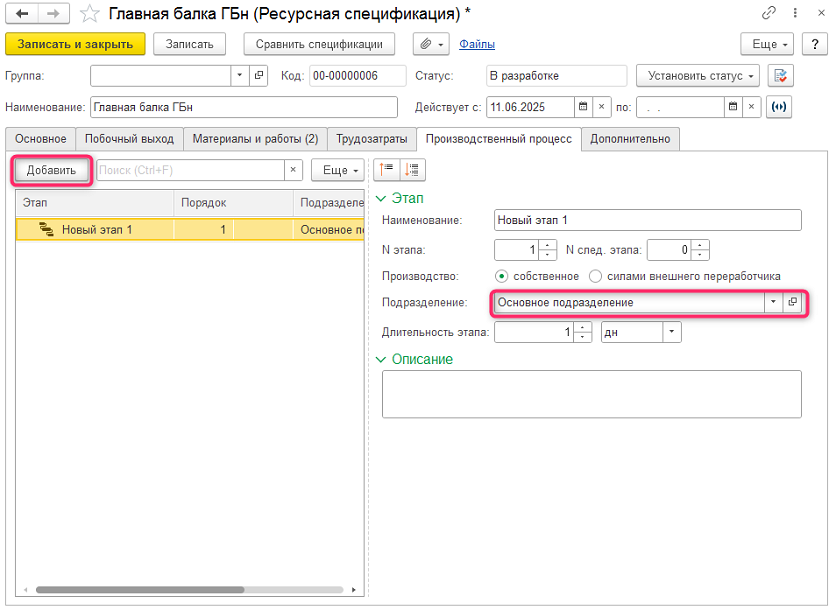Click the 'Записать и закрыть' button
836x610 pixels.
point(76,44)
